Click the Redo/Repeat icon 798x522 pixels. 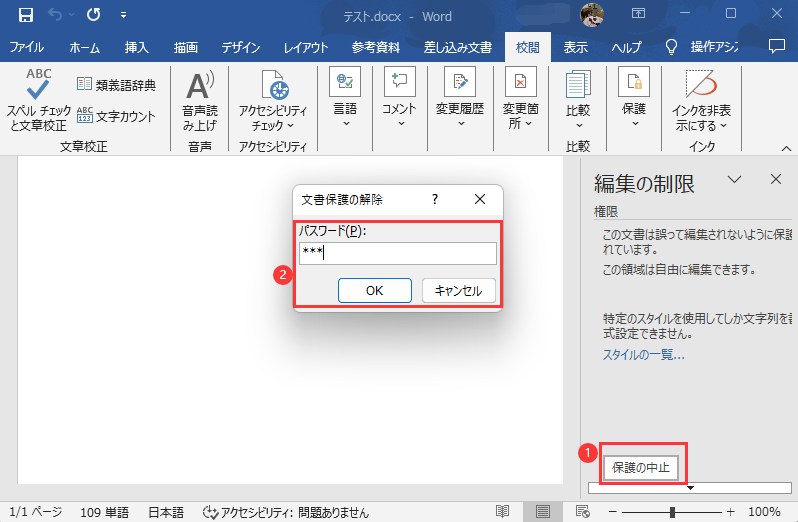(x=94, y=15)
